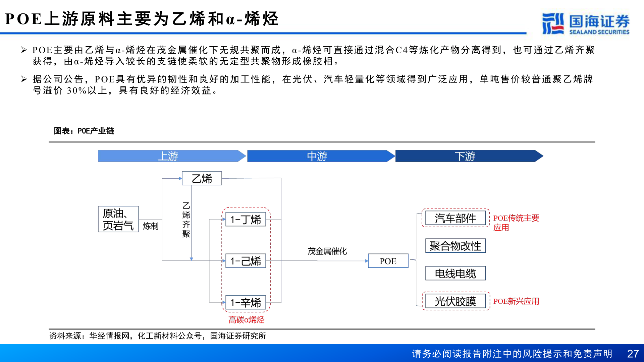The width and height of the screenshot is (644, 362).
Task: Enable the POE新兴应用 annotation
Action: coord(516,302)
